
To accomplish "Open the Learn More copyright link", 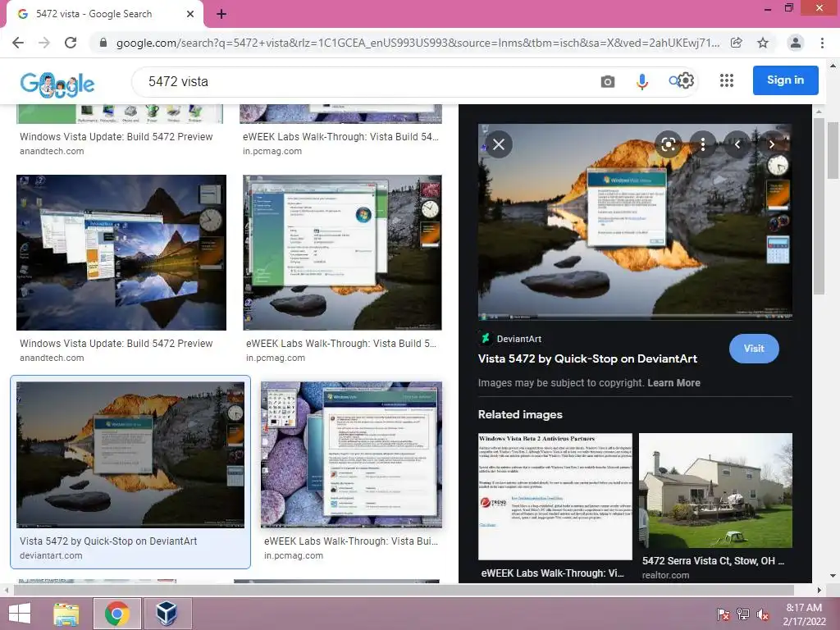I will pyautogui.click(x=673, y=383).
